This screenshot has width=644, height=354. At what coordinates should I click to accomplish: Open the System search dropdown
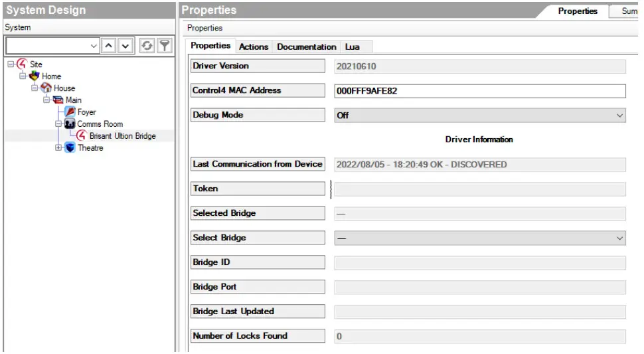click(x=94, y=46)
